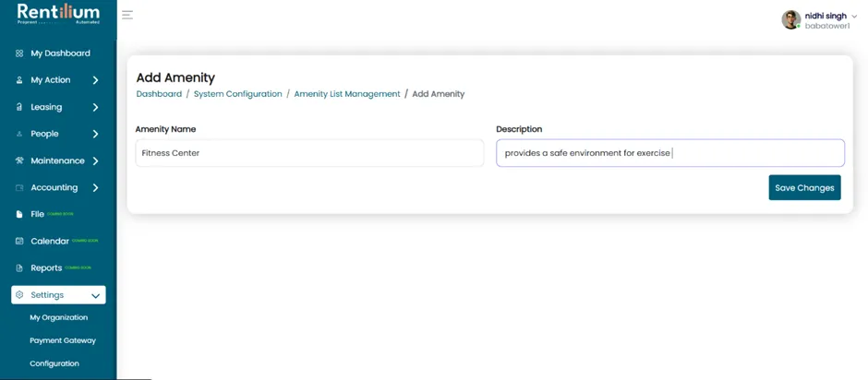Viewport: 868px width, 380px height.
Task: Select the Reports menu label
Action: click(46, 268)
